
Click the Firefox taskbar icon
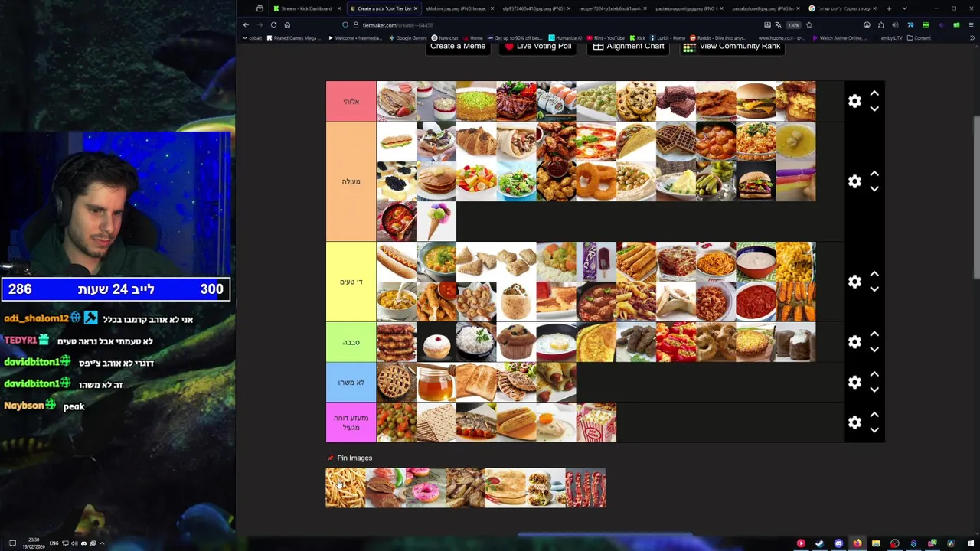coord(857,543)
